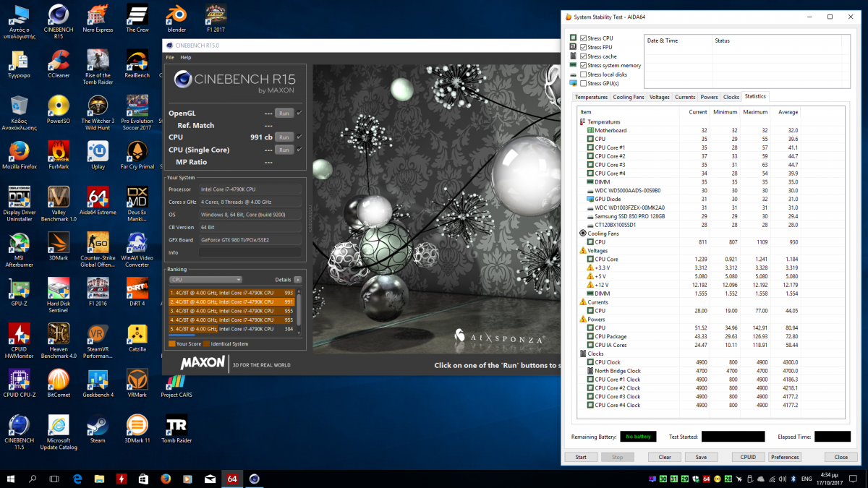Open the Windows Start menu

pos(11,479)
